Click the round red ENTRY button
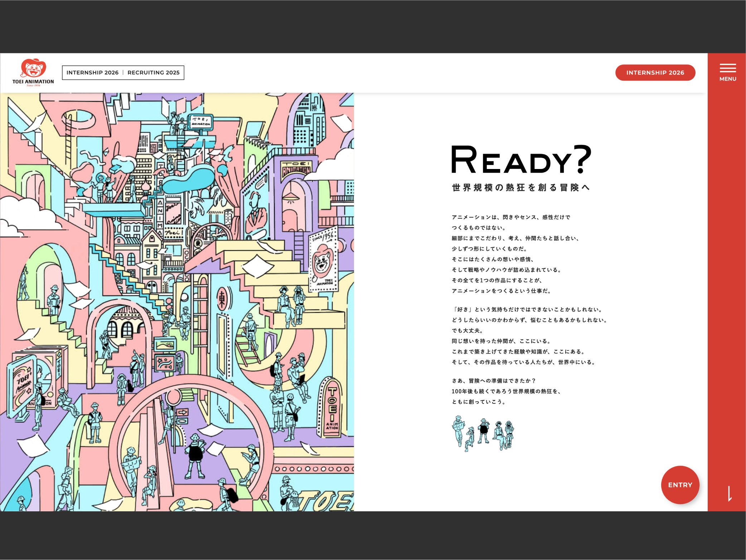 (x=680, y=485)
